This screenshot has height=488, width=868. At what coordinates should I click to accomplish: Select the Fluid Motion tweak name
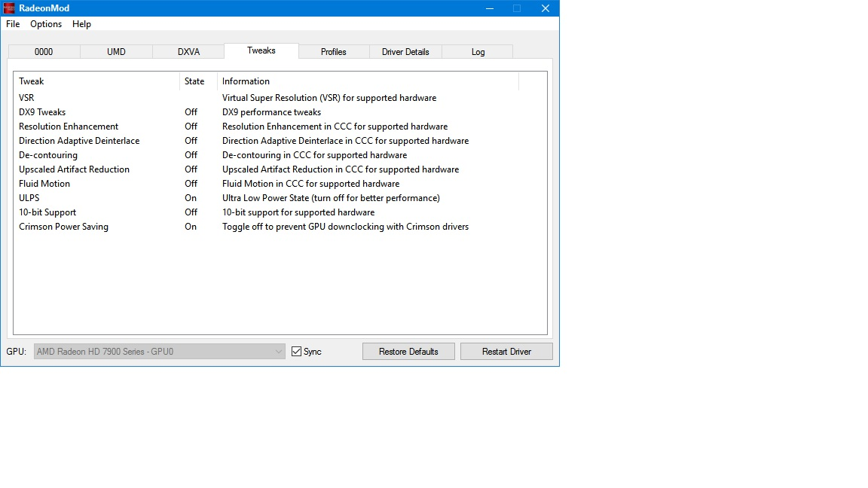point(44,184)
